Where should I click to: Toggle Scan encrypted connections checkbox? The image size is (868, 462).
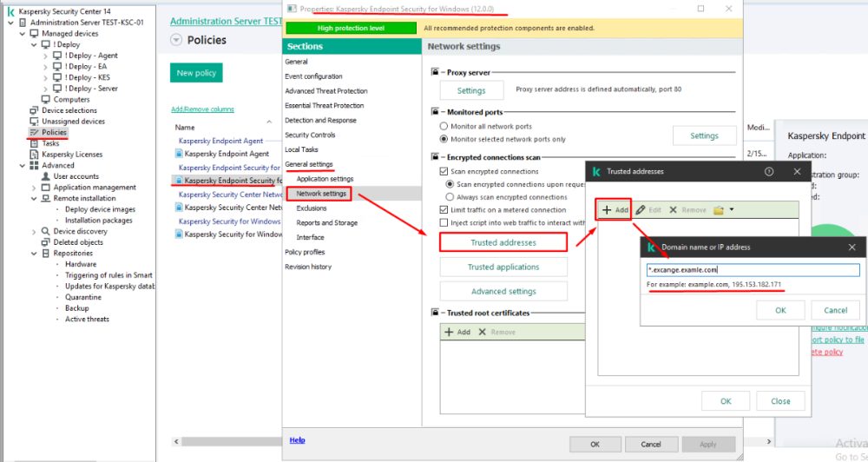(x=444, y=172)
